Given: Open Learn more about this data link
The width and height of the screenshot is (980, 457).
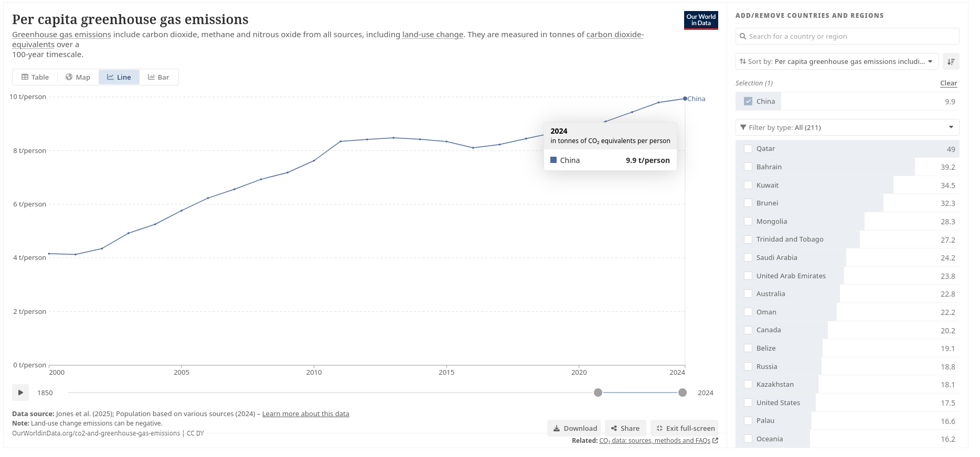Looking at the screenshot, I should [305, 414].
